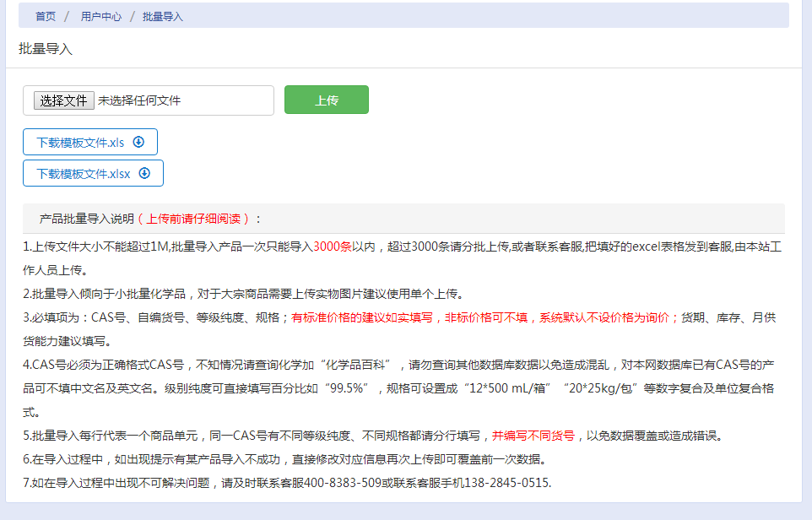The width and height of the screenshot is (812, 520).
Task: Click instruction 2 about 小批量化学品
Action: [243, 294]
